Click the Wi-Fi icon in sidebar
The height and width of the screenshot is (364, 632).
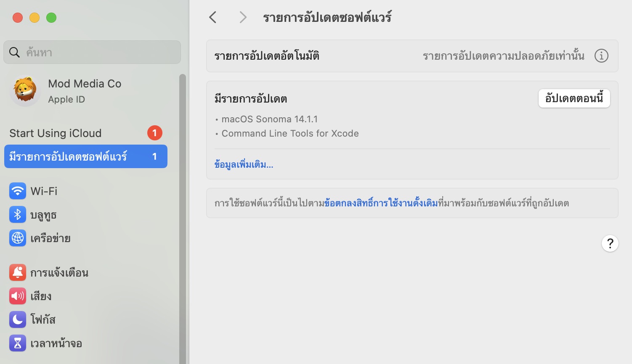click(18, 191)
